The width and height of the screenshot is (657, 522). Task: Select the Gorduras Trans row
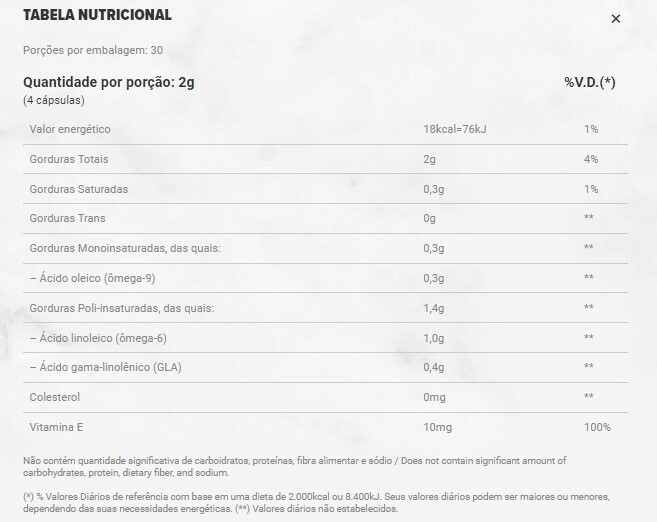[325, 218]
